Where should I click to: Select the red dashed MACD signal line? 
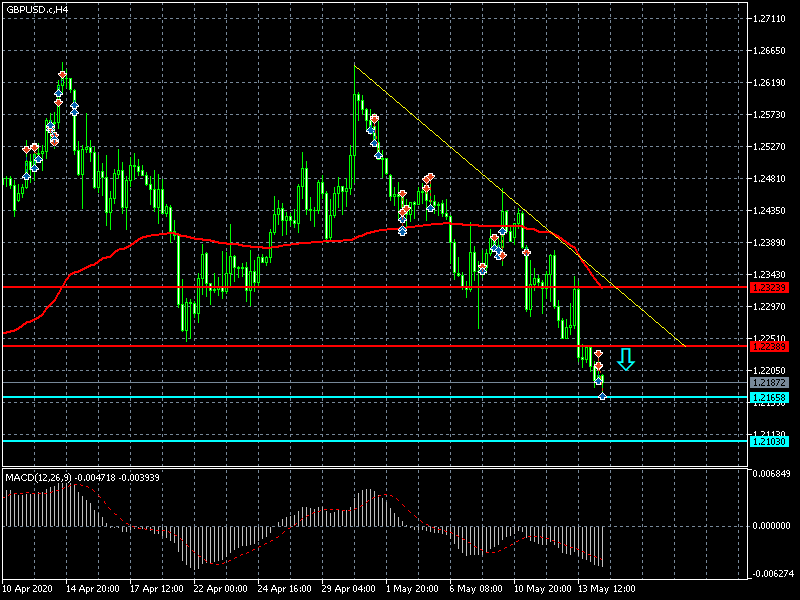pos(250,541)
